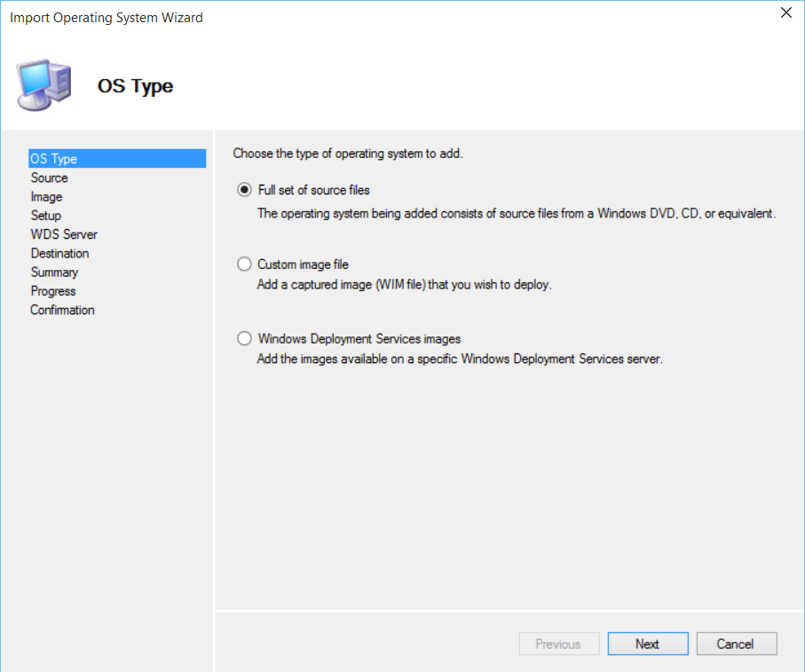Image resolution: width=805 pixels, height=672 pixels.
Task: Click the disabled Previous button
Action: [x=558, y=644]
